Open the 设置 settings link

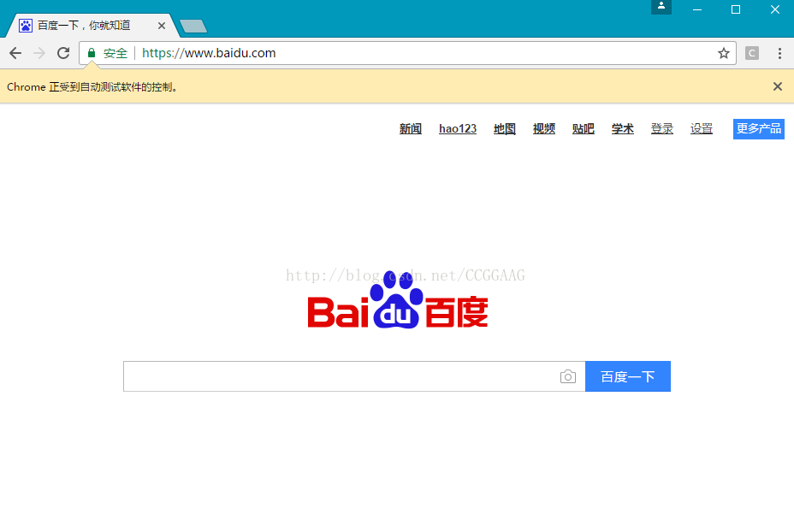[702, 129]
